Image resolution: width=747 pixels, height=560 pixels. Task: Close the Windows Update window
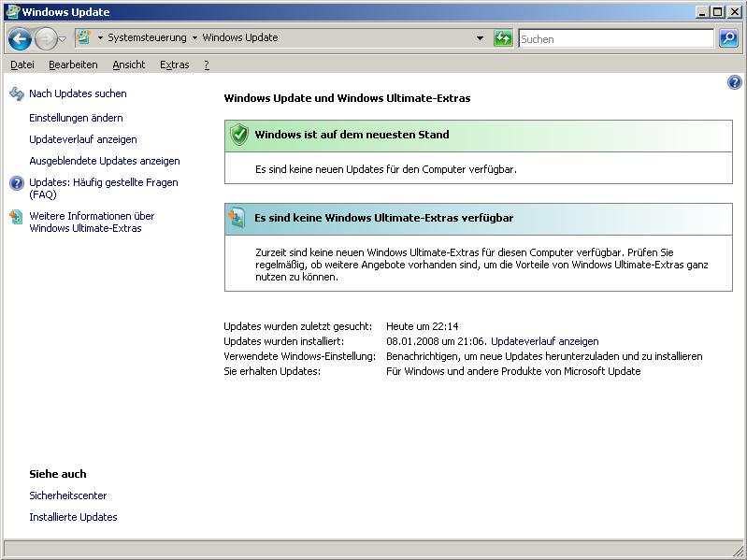(x=735, y=12)
